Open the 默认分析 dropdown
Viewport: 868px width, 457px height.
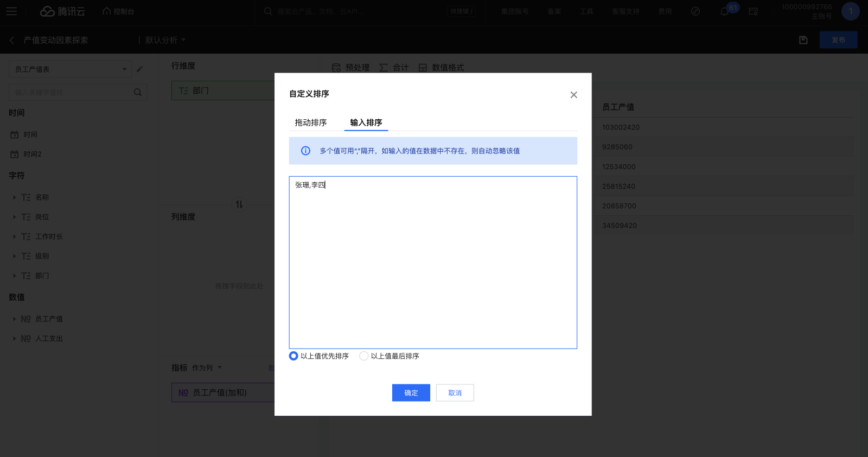[165, 40]
